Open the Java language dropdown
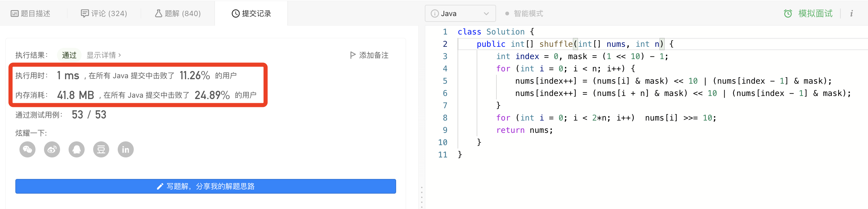This screenshot has width=868, height=209. (x=460, y=14)
